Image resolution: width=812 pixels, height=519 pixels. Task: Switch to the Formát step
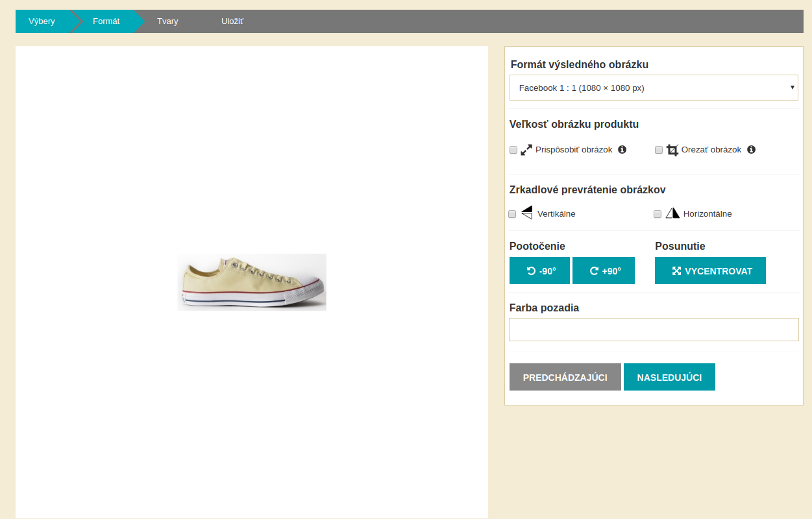pyautogui.click(x=106, y=21)
